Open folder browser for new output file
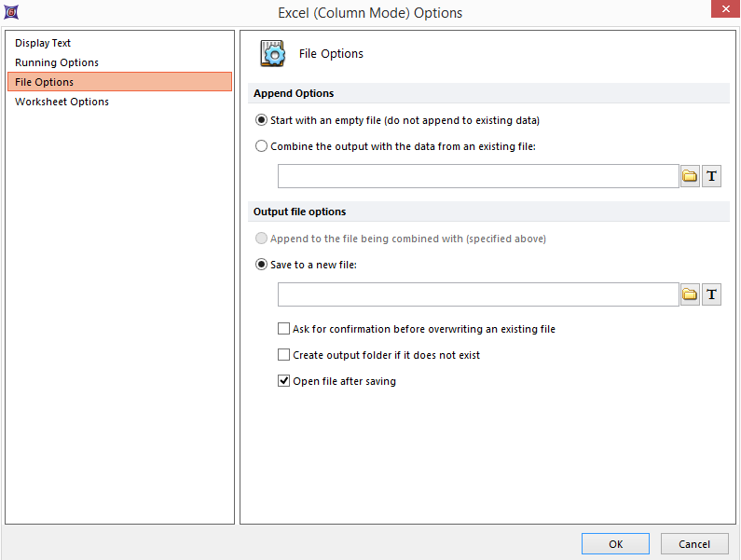The image size is (741, 560). (690, 294)
